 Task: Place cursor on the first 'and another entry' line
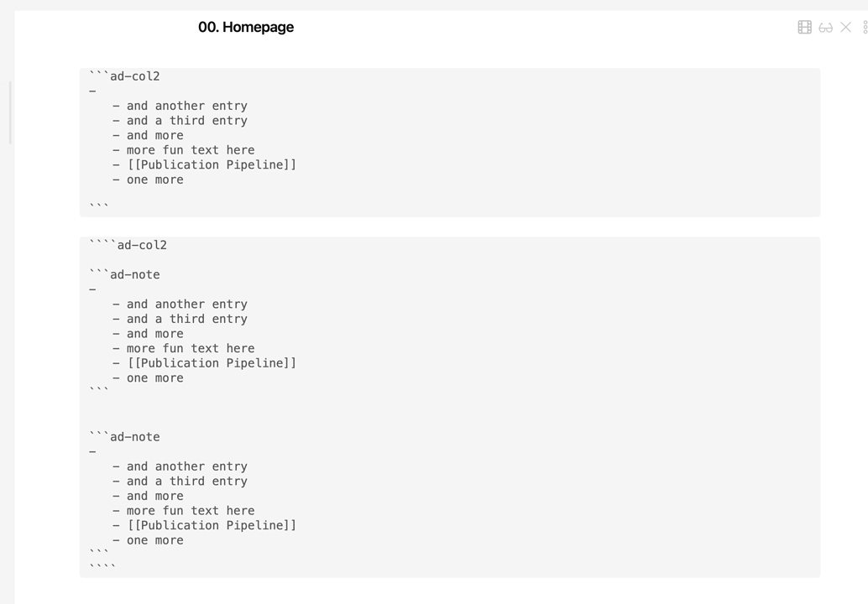click(186, 105)
